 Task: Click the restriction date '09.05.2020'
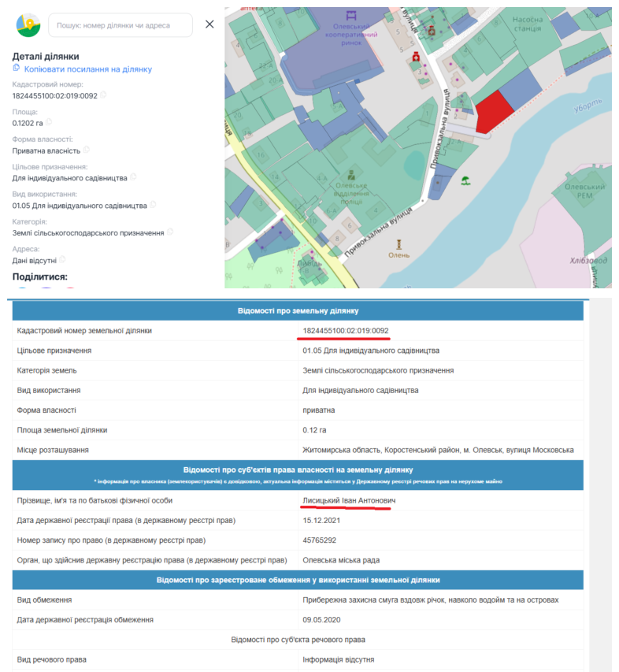(321, 620)
